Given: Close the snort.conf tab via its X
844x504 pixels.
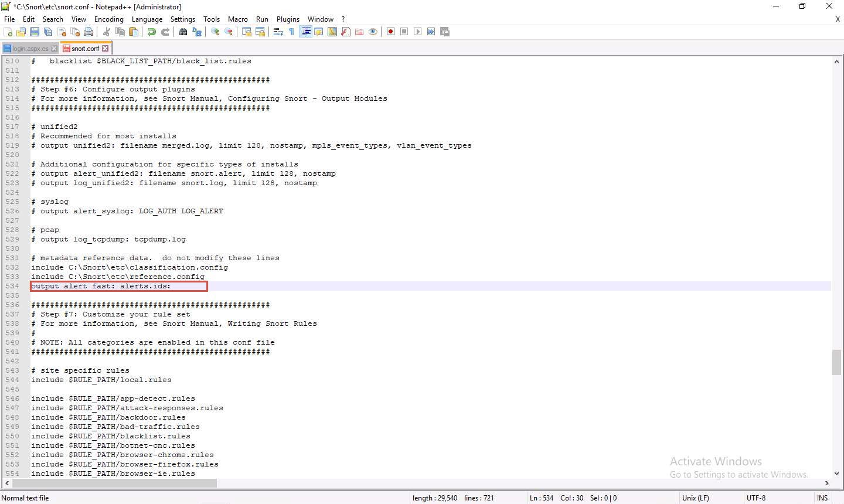Looking at the screenshot, I should pyautogui.click(x=105, y=48).
